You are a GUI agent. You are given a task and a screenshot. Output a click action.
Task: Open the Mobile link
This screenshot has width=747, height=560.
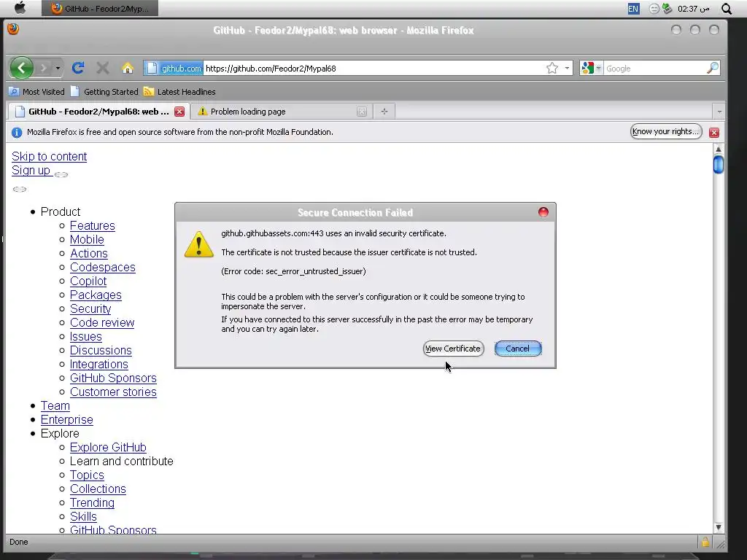[87, 239]
